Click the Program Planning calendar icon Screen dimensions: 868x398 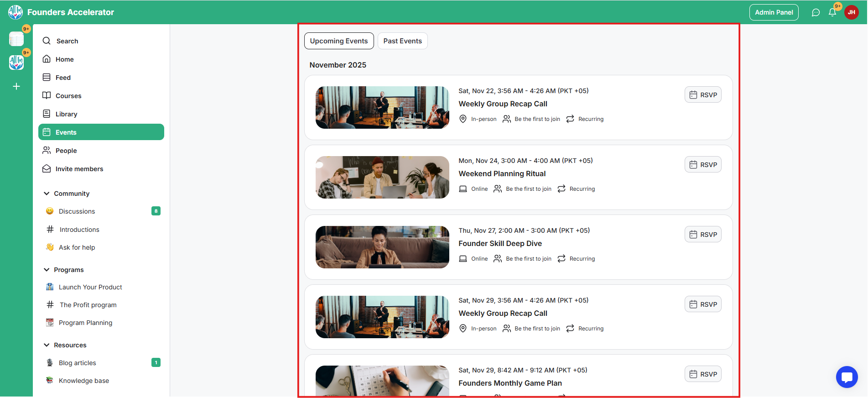tap(50, 322)
